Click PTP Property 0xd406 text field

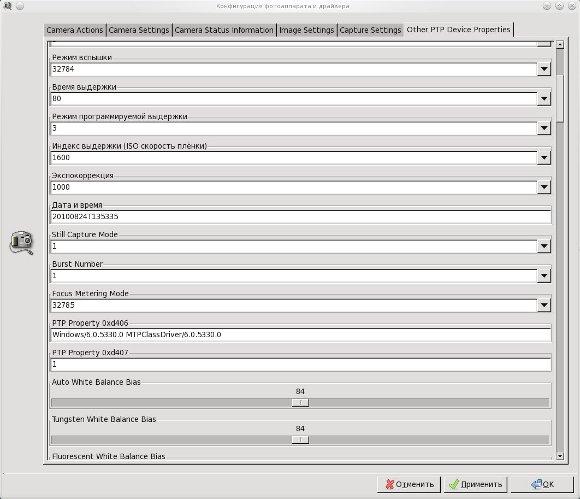click(x=300, y=334)
